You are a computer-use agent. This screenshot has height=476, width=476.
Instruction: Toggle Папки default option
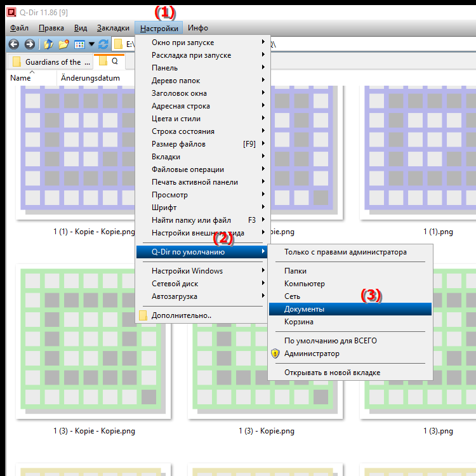[x=350, y=271]
